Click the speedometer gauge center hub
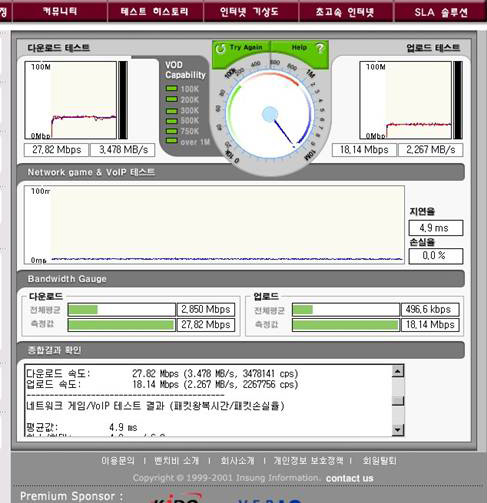The width and height of the screenshot is (487, 503). [x=270, y=114]
